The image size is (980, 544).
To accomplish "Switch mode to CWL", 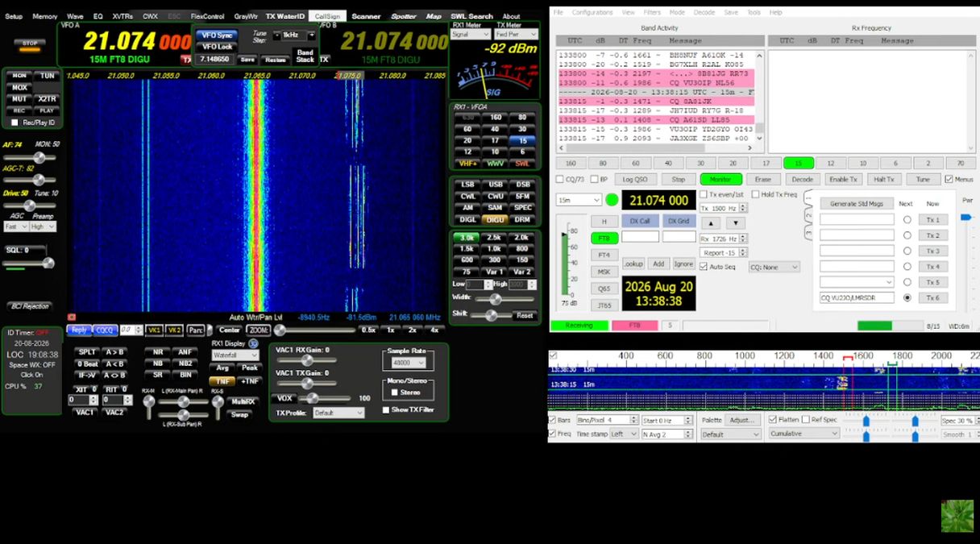I will pyautogui.click(x=467, y=196).
